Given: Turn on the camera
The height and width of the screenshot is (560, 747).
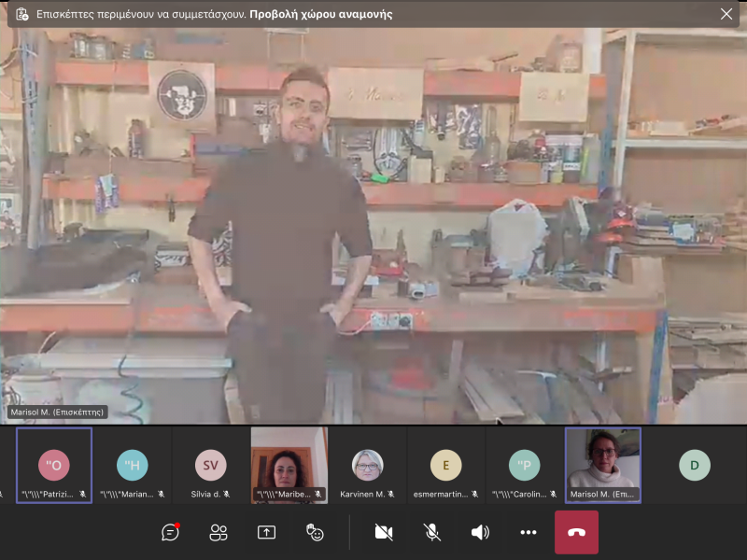Looking at the screenshot, I should [383, 532].
